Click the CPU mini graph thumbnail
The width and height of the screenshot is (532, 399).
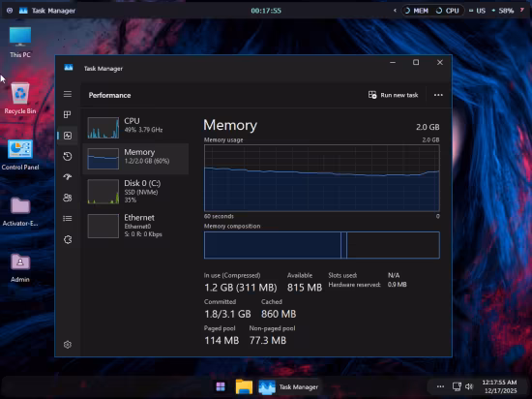pyautogui.click(x=103, y=128)
